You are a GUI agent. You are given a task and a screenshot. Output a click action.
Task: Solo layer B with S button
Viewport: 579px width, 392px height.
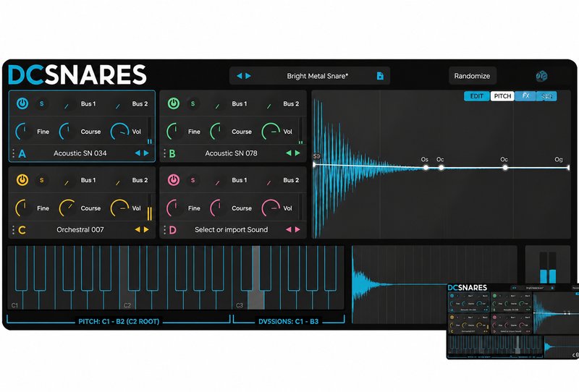[193, 103]
